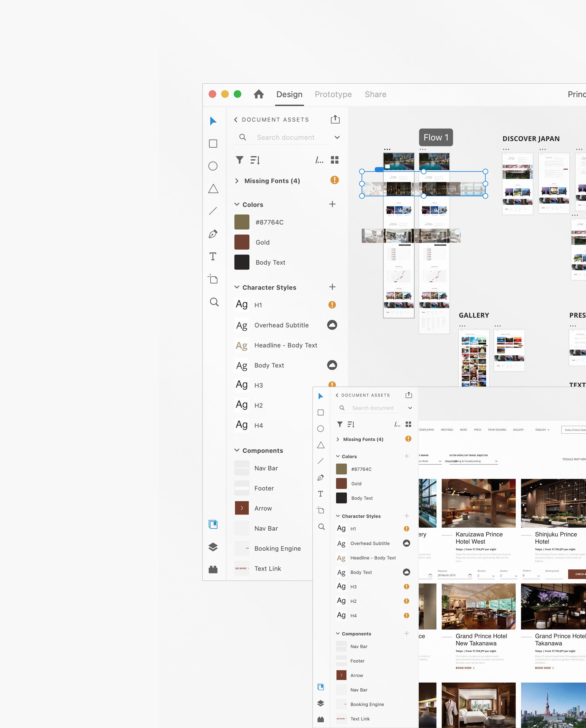The image size is (586, 728).
Task: Select the Artboard tool
Action: [213, 279]
